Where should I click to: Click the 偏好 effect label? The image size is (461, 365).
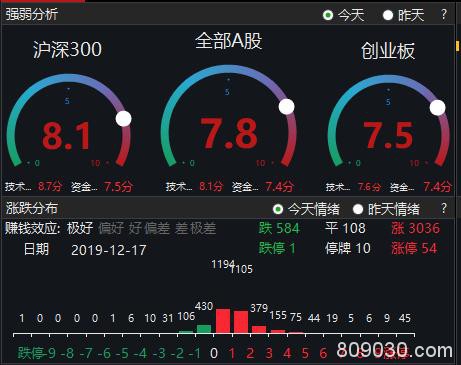111,229
